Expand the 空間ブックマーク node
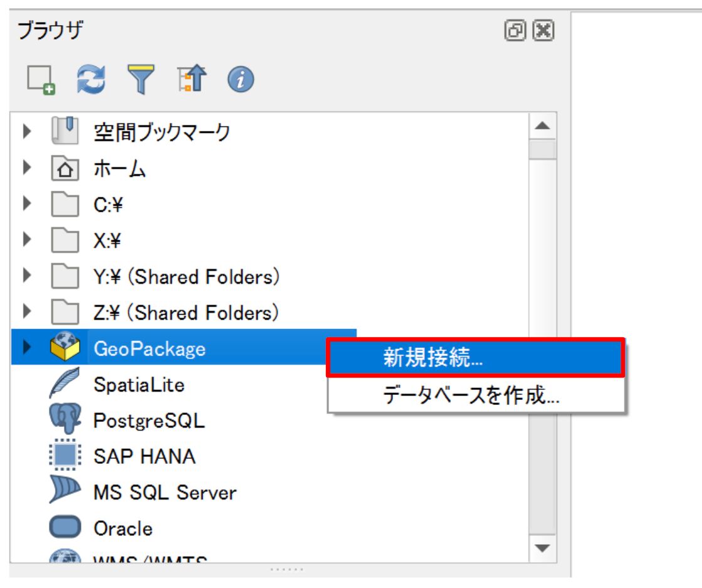702x588 pixels. pyautogui.click(x=27, y=131)
